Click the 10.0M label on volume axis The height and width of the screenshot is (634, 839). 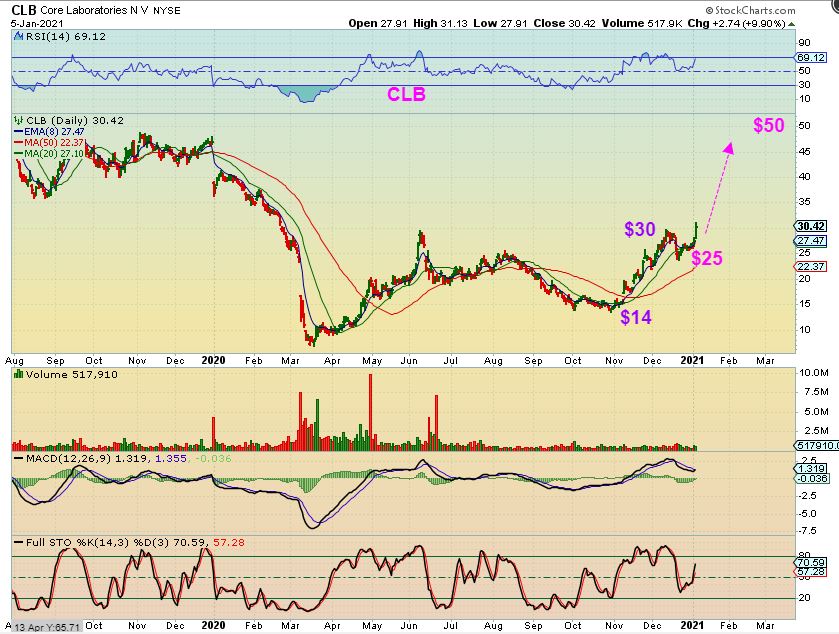813,373
